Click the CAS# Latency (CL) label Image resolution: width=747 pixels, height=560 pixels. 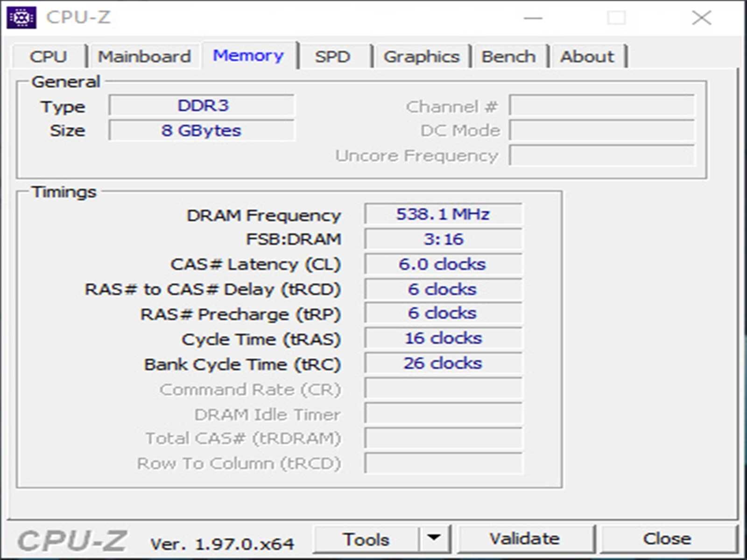(255, 265)
